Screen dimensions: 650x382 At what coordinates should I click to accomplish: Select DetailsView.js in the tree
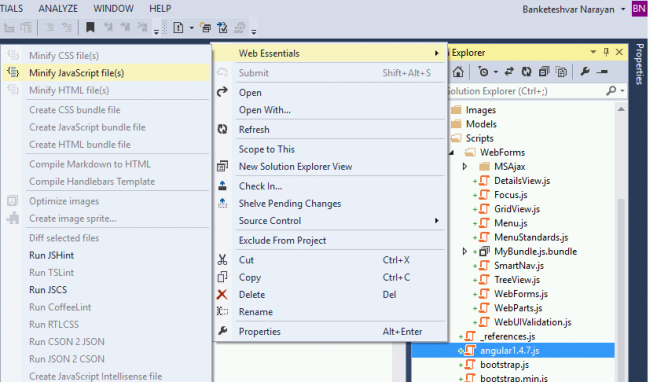point(522,181)
